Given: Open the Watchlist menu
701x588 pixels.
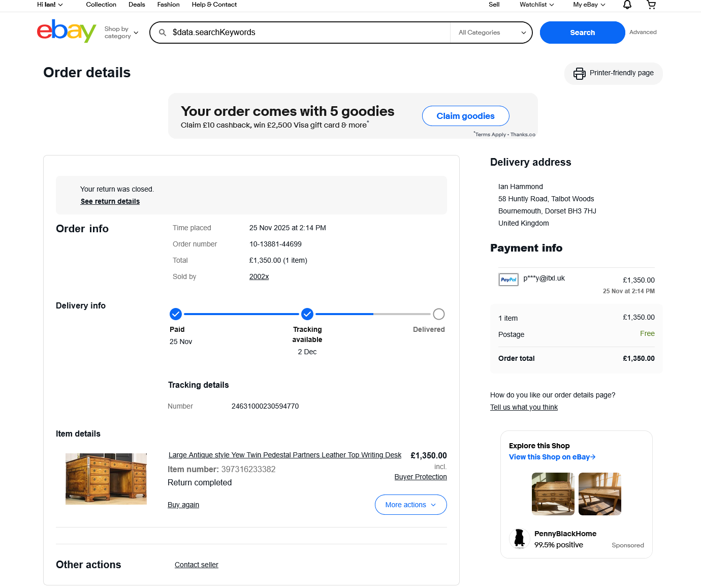Looking at the screenshot, I should pos(536,5).
